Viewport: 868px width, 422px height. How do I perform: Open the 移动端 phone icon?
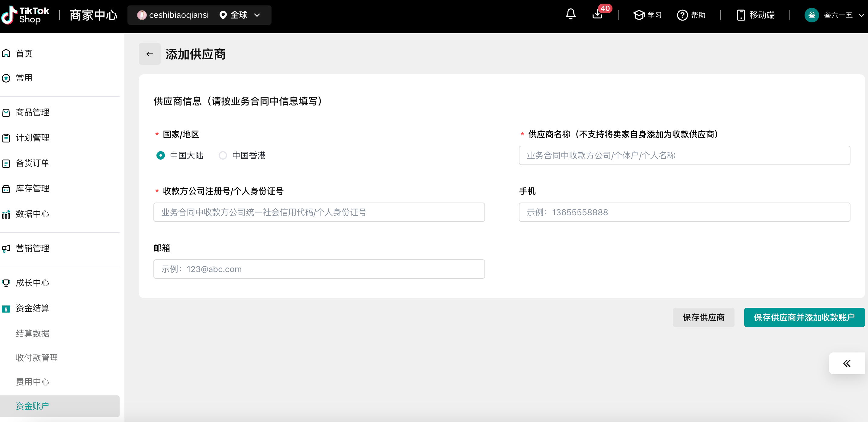point(741,15)
